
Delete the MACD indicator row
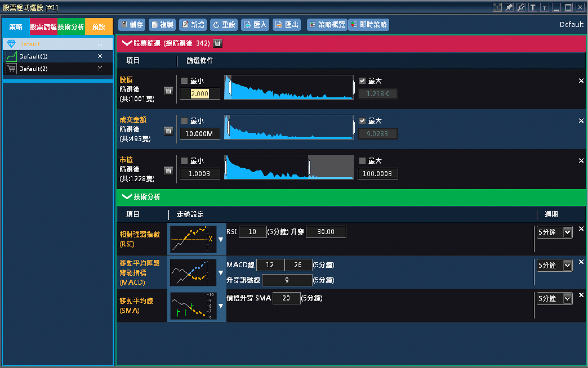click(581, 262)
